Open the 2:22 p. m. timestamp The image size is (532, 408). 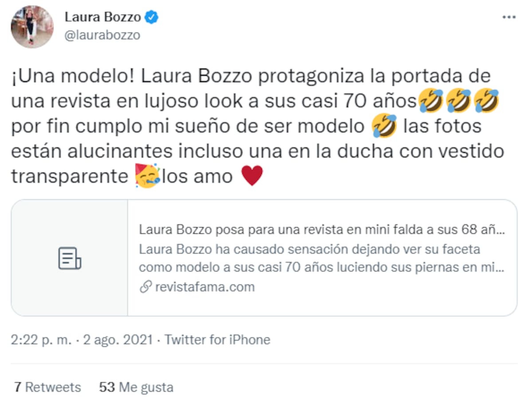(x=41, y=340)
